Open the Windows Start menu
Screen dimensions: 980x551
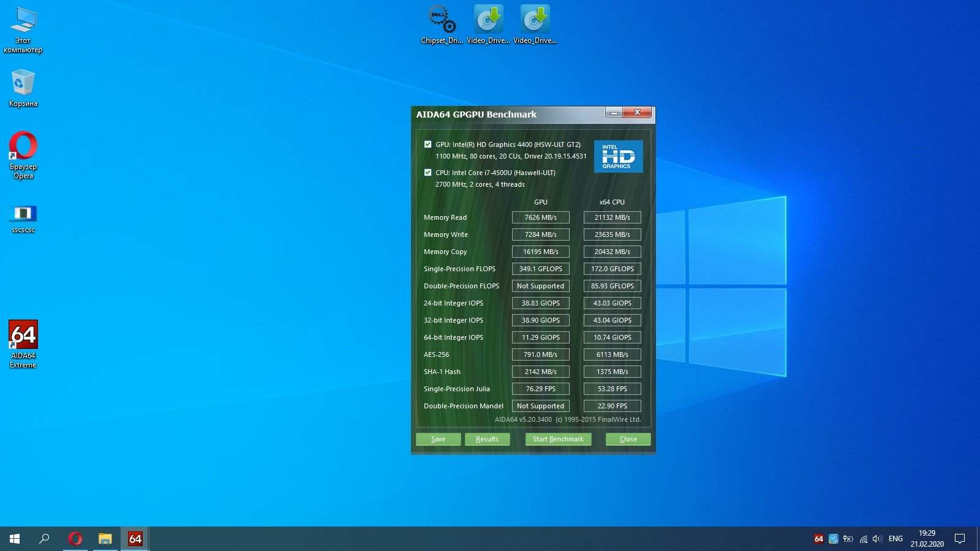coord(15,539)
